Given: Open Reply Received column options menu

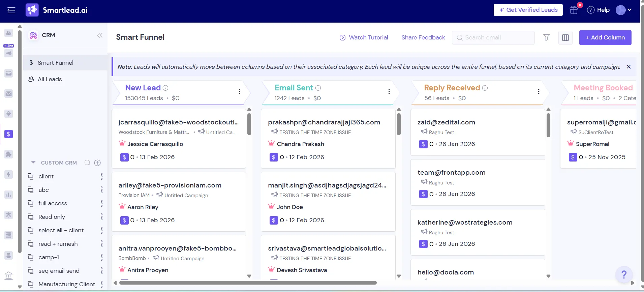Looking at the screenshot, I should [539, 92].
